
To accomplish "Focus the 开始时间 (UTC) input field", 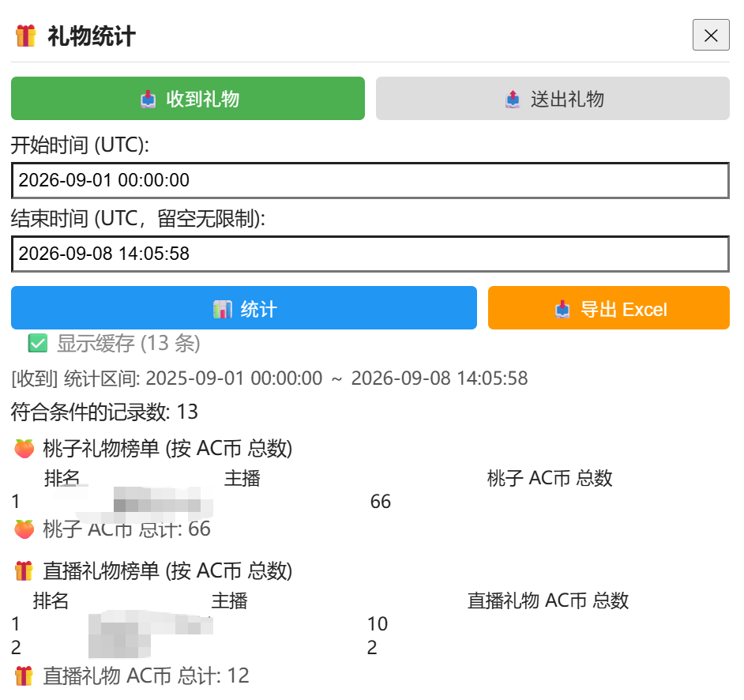I will point(370,180).
